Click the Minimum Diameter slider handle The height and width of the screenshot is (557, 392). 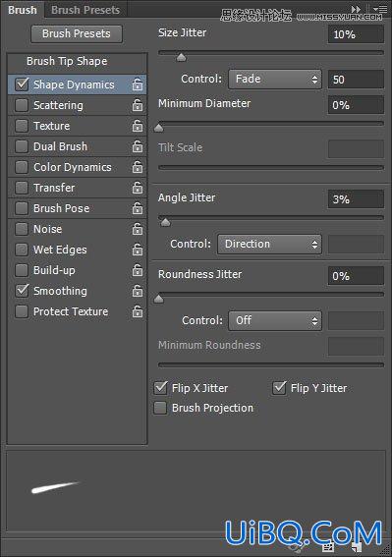(159, 128)
